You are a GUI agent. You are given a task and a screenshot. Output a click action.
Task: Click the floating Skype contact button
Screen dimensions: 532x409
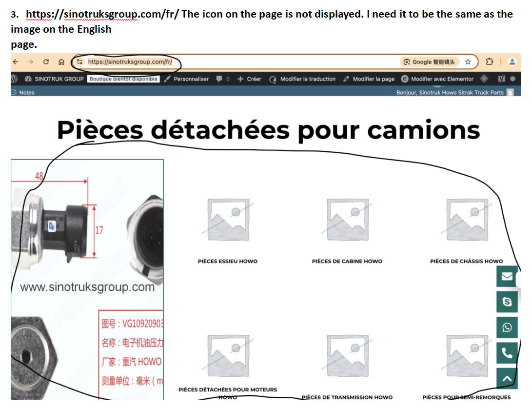click(x=507, y=302)
